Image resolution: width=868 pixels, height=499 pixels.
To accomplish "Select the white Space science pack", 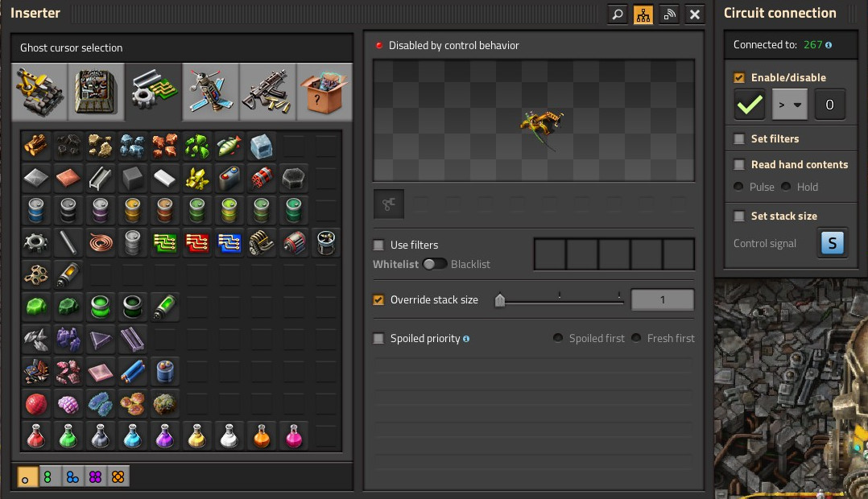I will click(229, 436).
